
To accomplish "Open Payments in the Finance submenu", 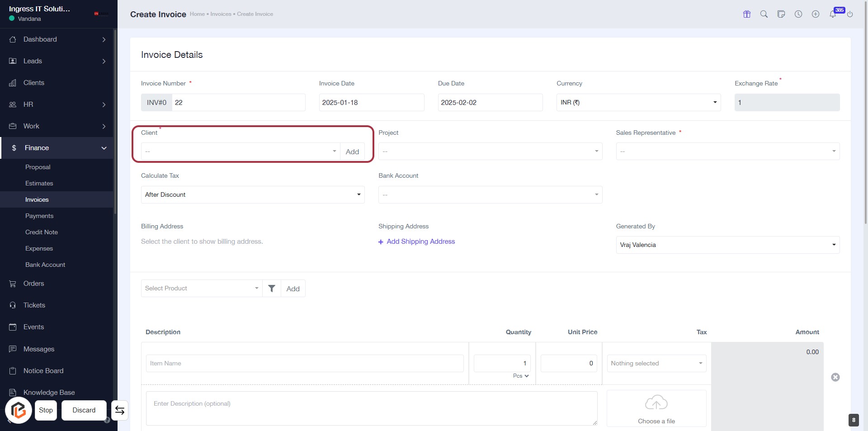I will (x=39, y=216).
